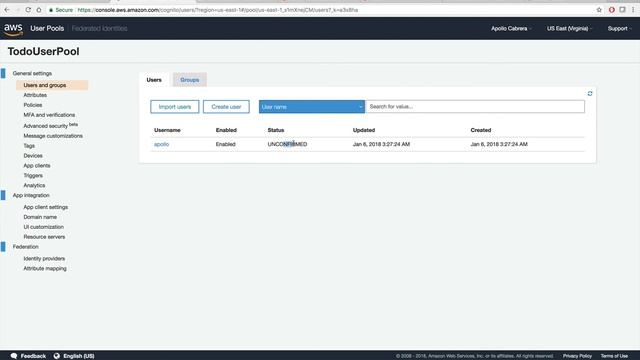Click the globe language icon

click(x=57, y=356)
